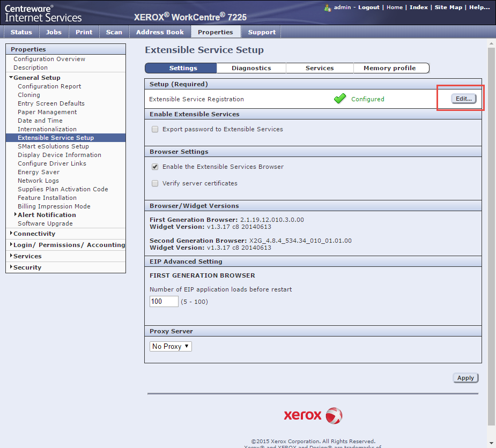Open the Memory profile tab
The image size is (496, 448).
389,68
